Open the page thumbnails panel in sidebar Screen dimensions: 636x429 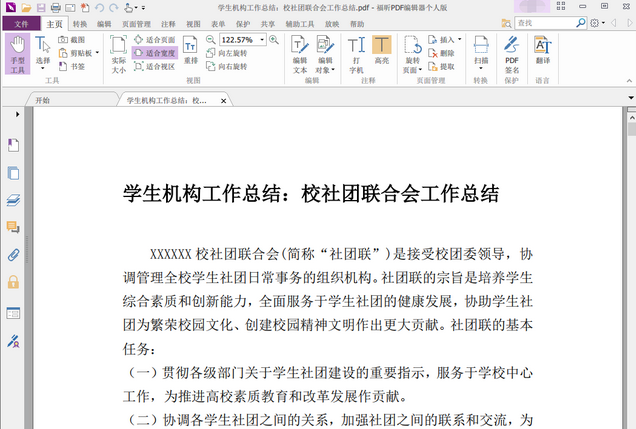13,173
